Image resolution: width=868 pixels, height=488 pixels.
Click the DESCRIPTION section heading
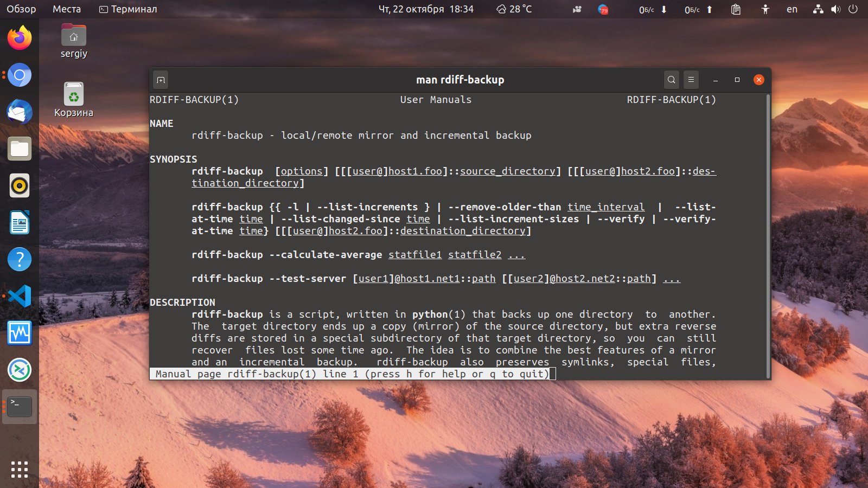pos(182,303)
